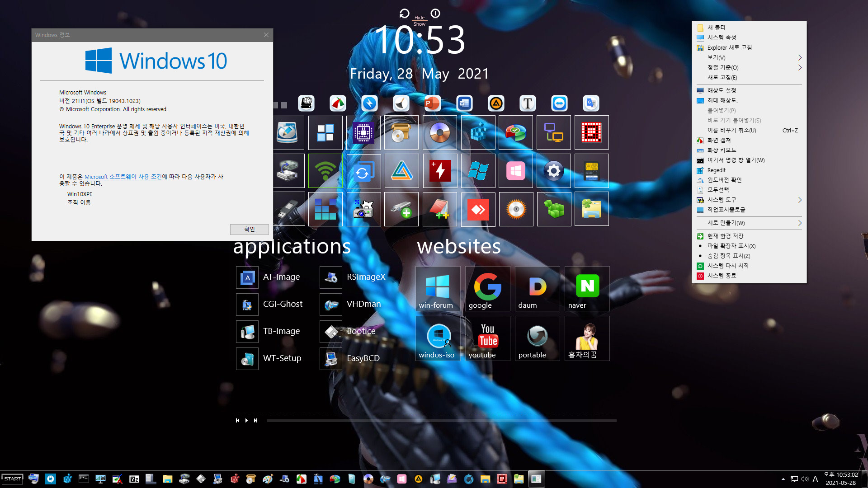Select 새 폴더 in the context menu
The image size is (868, 488).
749,28
